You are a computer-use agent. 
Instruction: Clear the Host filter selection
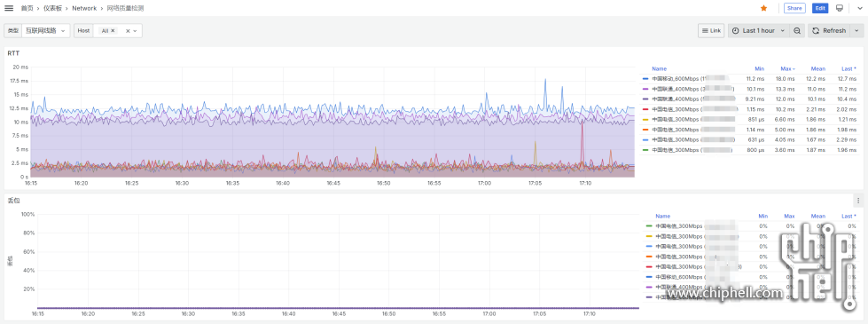point(128,31)
